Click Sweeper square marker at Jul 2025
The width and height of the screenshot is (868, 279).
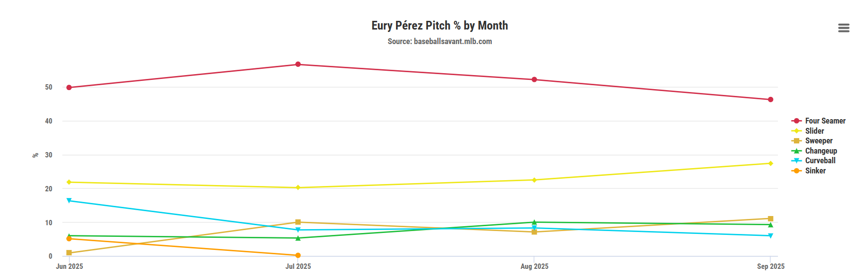pos(298,222)
